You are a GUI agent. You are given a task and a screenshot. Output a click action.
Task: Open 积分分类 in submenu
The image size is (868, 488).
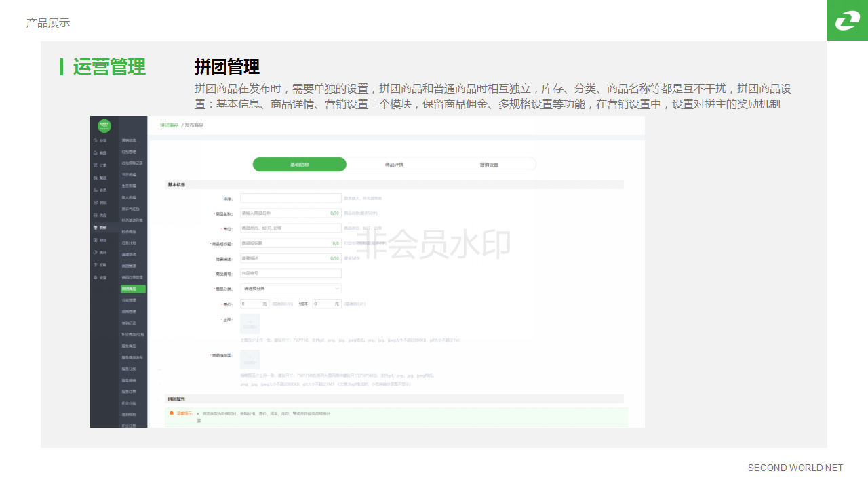pos(129,403)
